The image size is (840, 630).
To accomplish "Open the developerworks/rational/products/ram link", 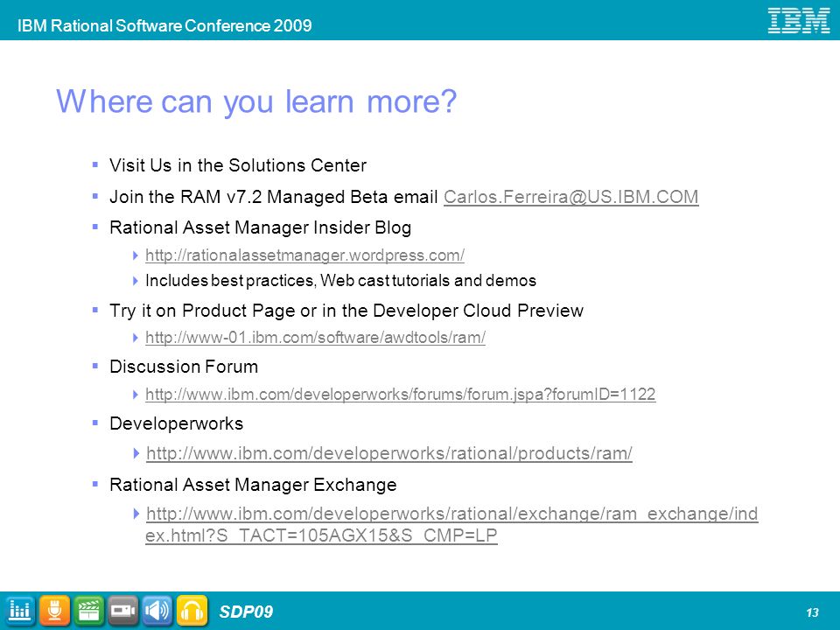I will pyautogui.click(x=388, y=453).
